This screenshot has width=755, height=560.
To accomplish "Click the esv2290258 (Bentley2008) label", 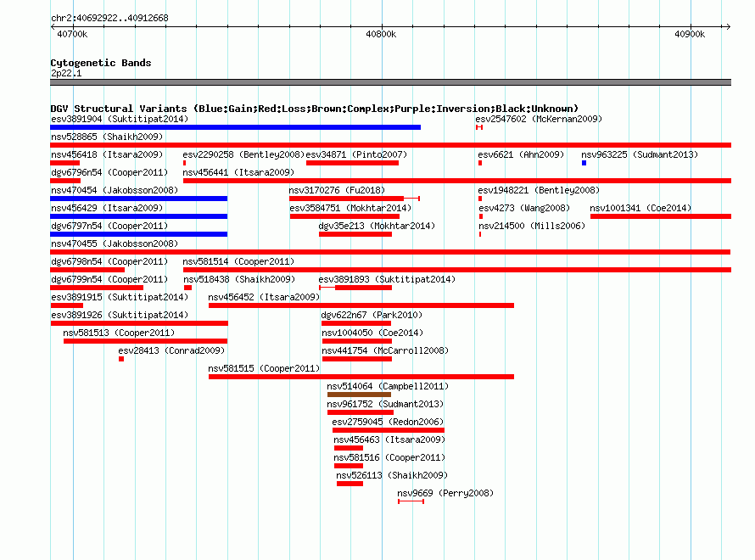I will (x=243, y=154).
